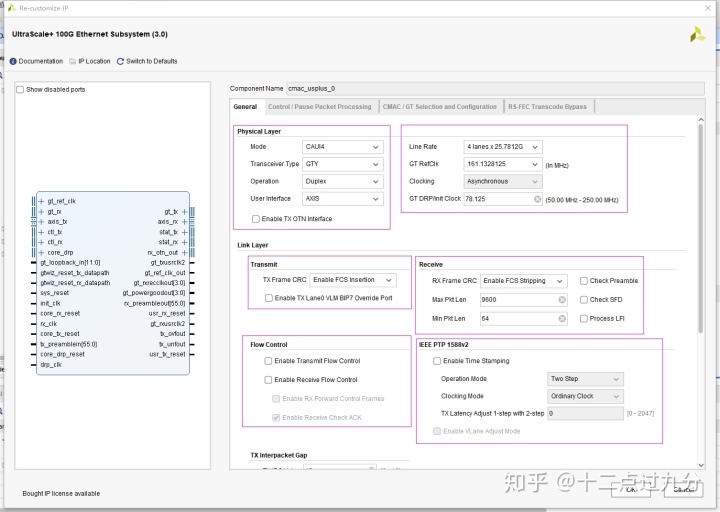Select the drp_clk port label
The height and width of the screenshot is (512, 720).
point(51,365)
